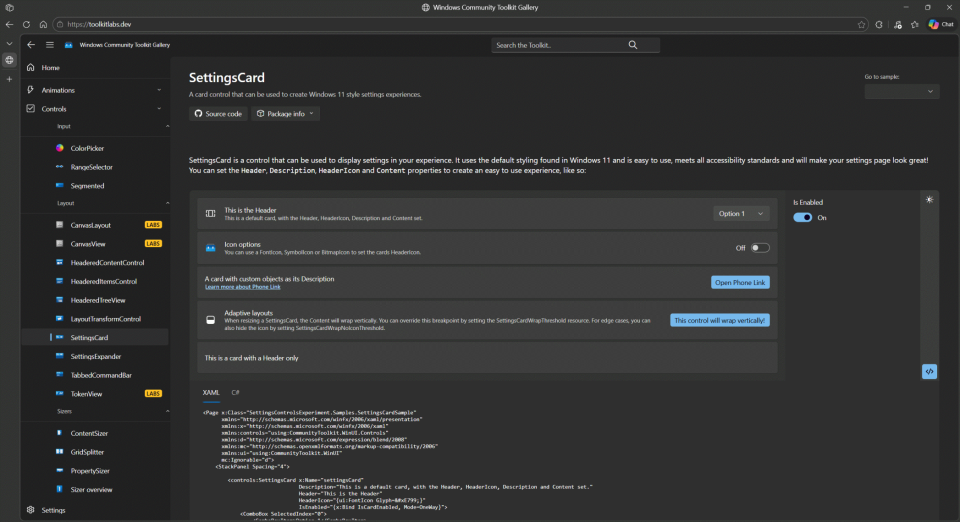The width and height of the screenshot is (960, 522).
Task: Click the LABS badge next to TokenView
Action: [x=153, y=393]
